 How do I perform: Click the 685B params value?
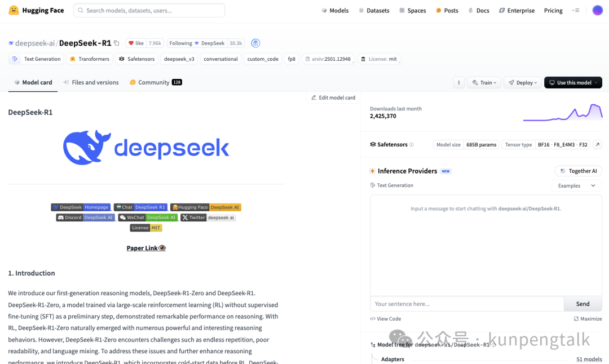pyautogui.click(x=481, y=144)
